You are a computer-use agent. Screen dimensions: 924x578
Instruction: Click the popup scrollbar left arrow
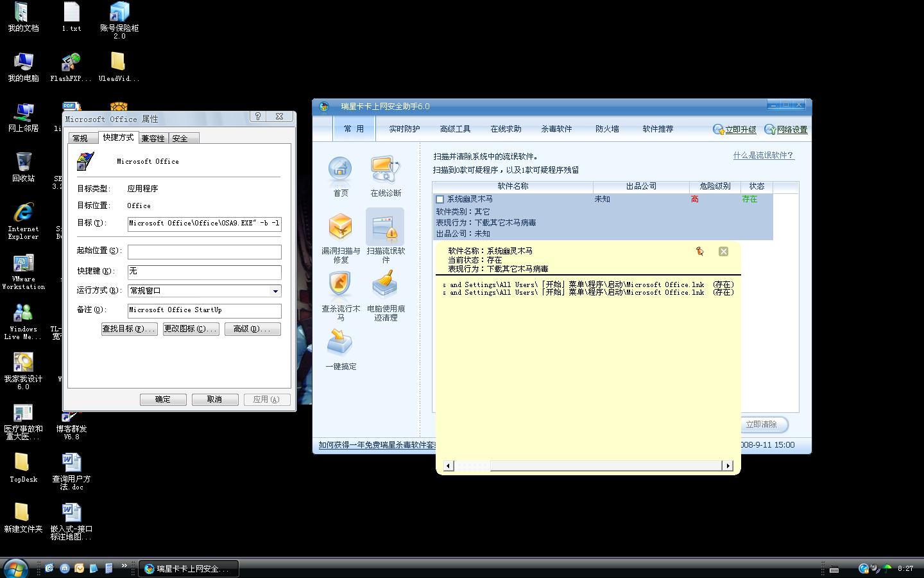pos(449,466)
